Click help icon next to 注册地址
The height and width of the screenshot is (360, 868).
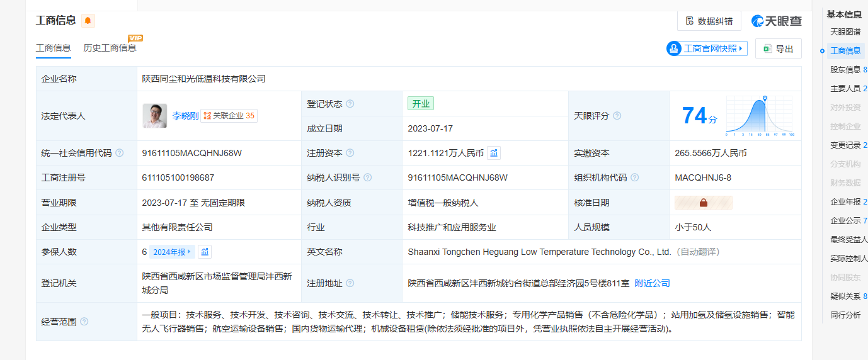350,283
